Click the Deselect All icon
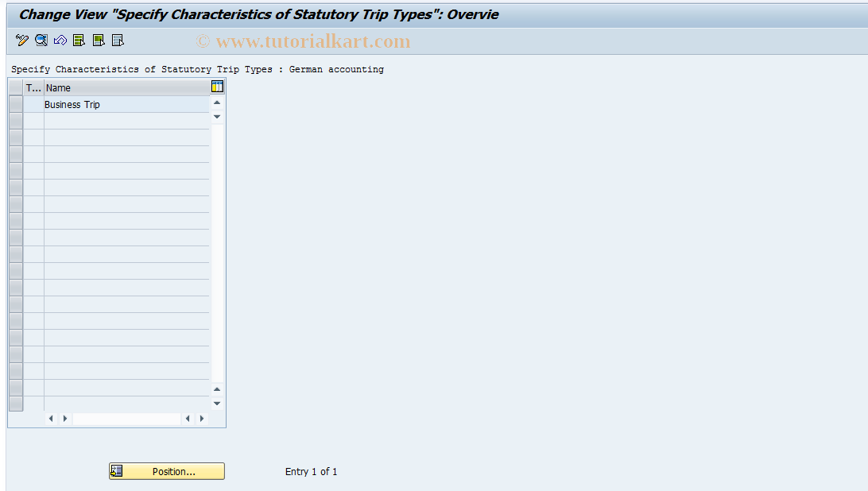The width and height of the screenshot is (868, 491). 118,40
